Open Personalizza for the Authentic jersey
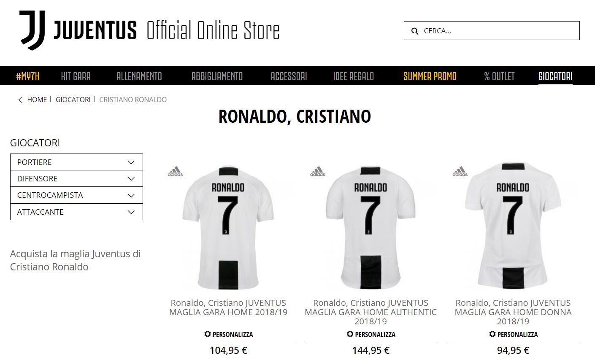The height and width of the screenshot is (364, 595). (371, 334)
